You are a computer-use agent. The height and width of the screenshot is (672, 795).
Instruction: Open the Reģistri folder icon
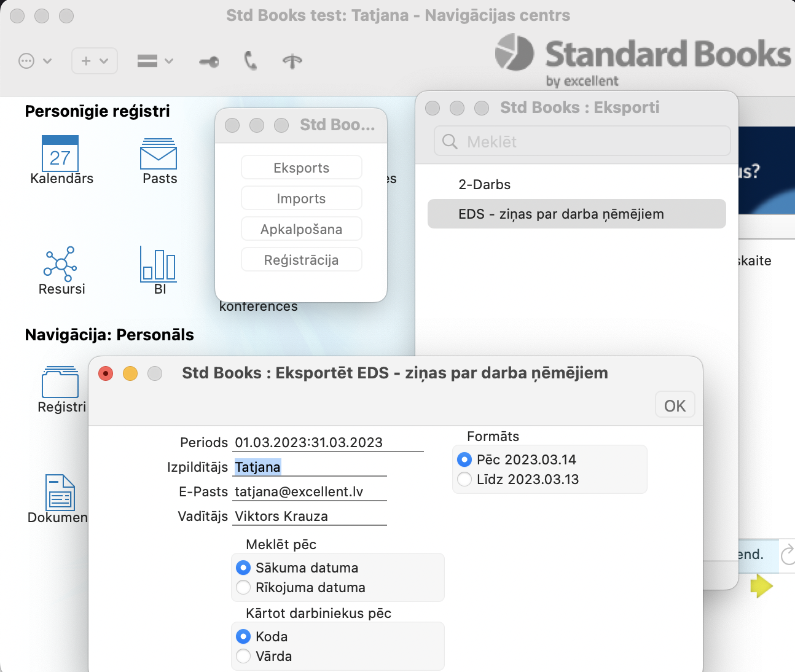60,382
